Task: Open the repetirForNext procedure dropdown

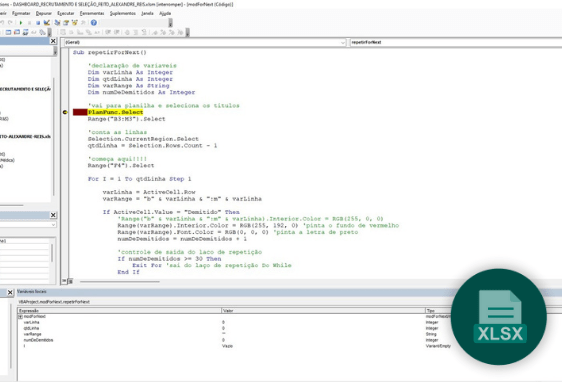Action: pyautogui.click(x=455, y=42)
